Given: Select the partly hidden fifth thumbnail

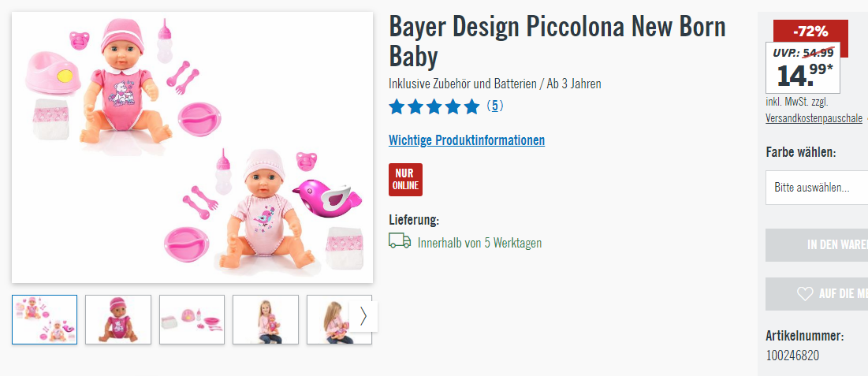Looking at the screenshot, I should pos(328,319).
